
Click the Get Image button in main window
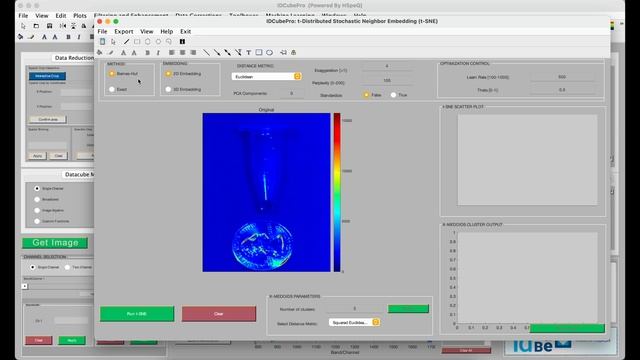(x=55, y=243)
